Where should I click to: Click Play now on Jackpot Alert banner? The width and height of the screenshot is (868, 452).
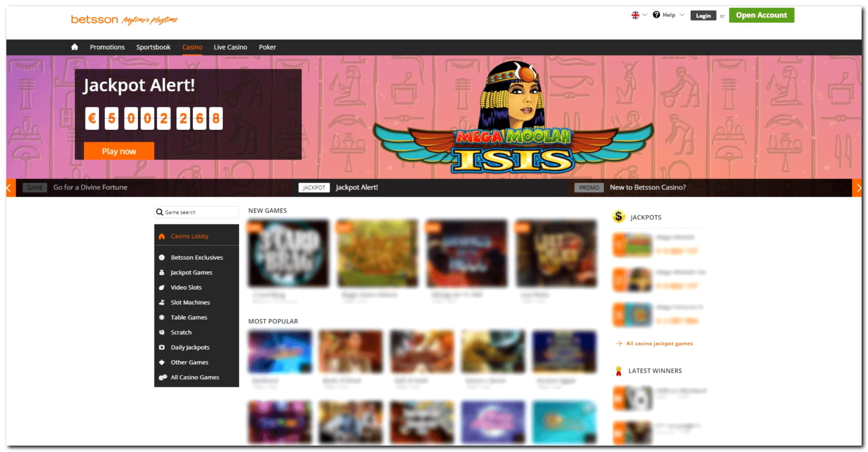point(119,151)
